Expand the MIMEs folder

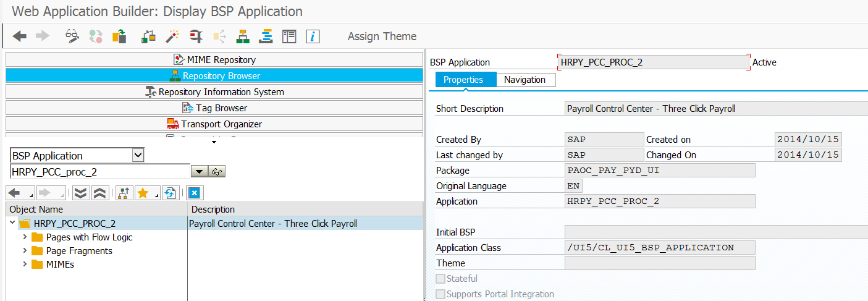pyautogui.click(x=25, y=265)
